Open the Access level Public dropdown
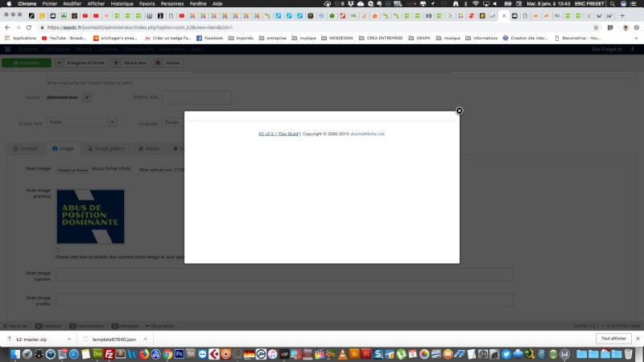644x362 pixels. [x=82, y=122]
